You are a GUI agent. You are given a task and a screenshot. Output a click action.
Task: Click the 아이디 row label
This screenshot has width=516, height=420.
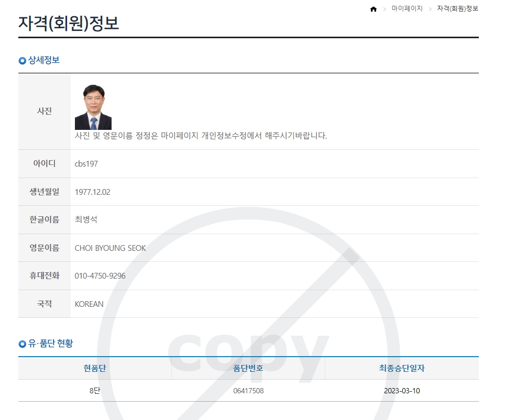tap(45, 163)
